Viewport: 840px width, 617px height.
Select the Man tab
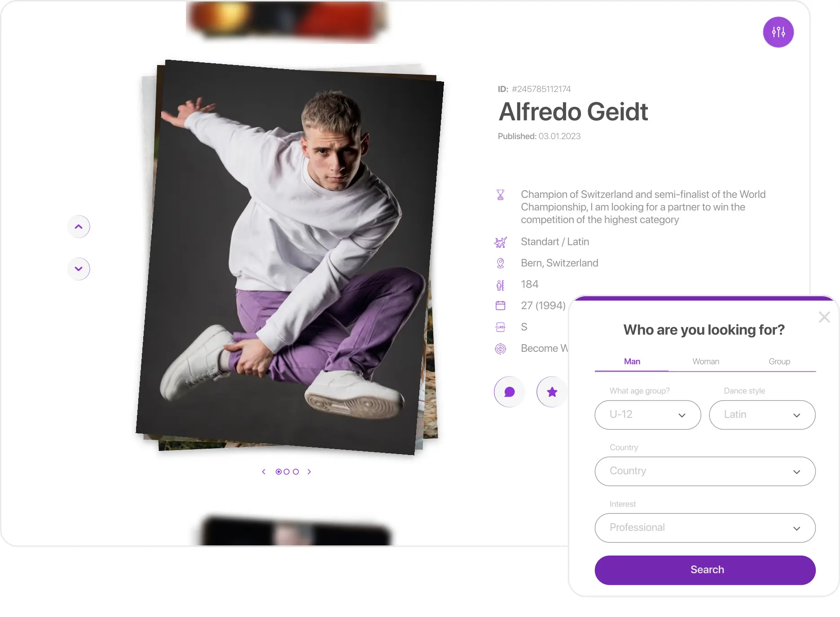coord(632,361)
